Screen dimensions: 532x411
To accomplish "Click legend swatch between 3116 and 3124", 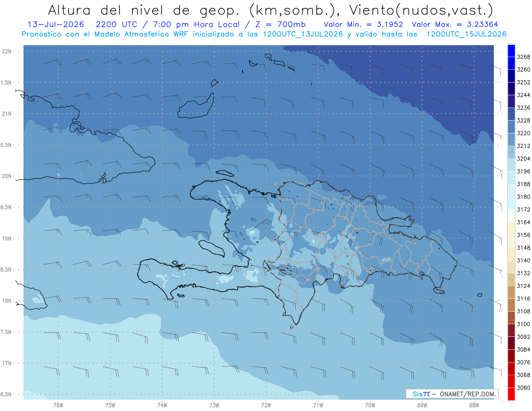I will (511, 292).
